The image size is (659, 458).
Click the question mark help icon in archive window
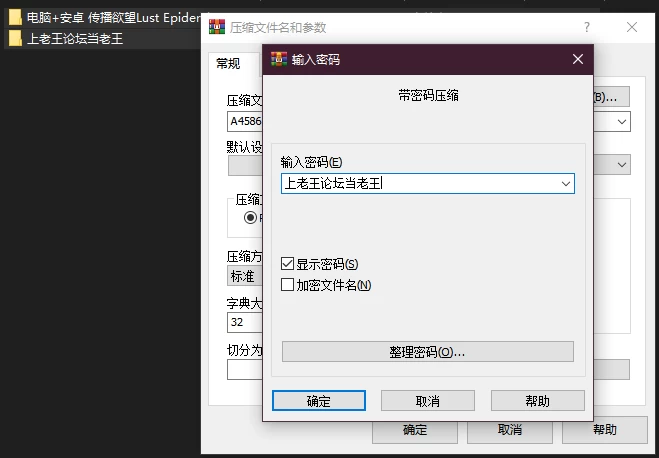point(587,27)
